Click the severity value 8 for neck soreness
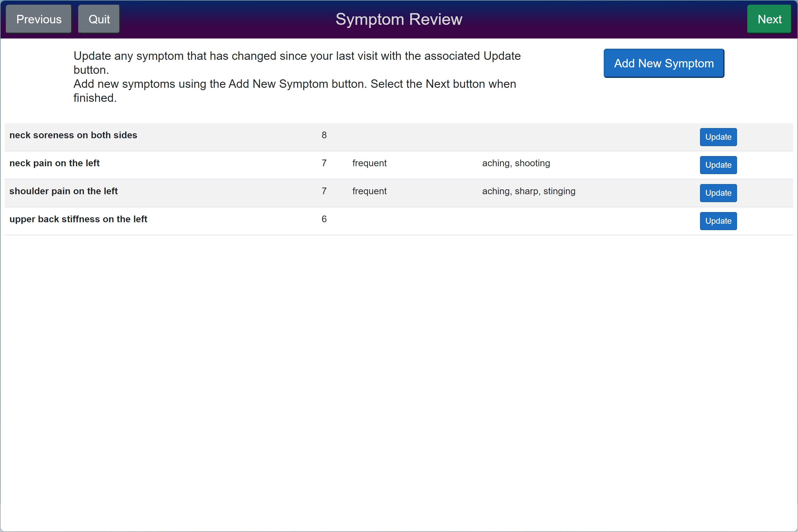The width and height of the screenshot is (798, 532). point(324,135)
